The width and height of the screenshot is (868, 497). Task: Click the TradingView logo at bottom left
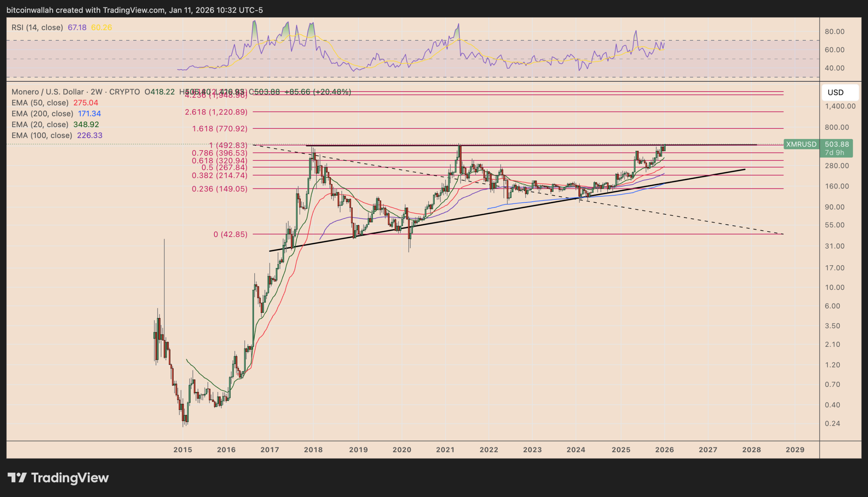point(58,478)
